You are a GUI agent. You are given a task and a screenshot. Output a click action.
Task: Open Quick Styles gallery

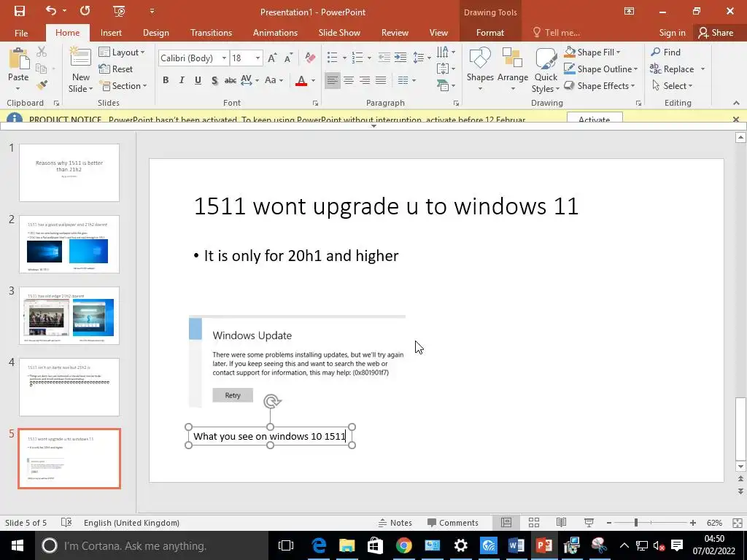(x=546, y=69)
